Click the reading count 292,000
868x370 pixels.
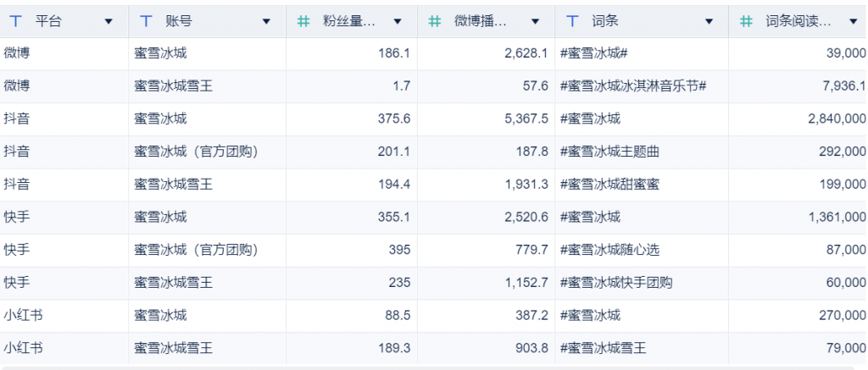pyautogui.click(x=843, y=152)
